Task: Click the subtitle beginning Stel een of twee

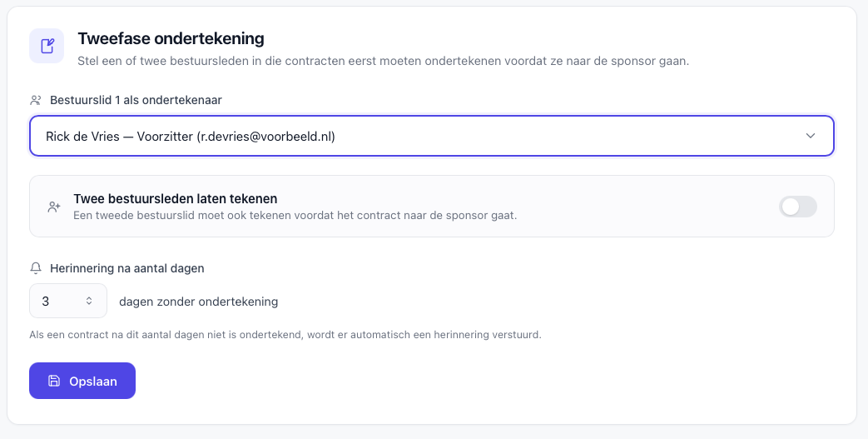Action: [383, 61]
